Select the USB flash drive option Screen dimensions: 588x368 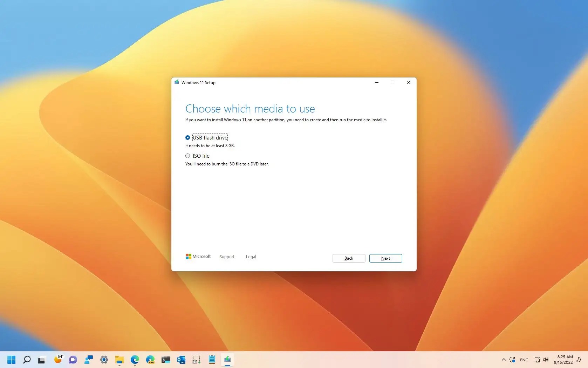188,137
